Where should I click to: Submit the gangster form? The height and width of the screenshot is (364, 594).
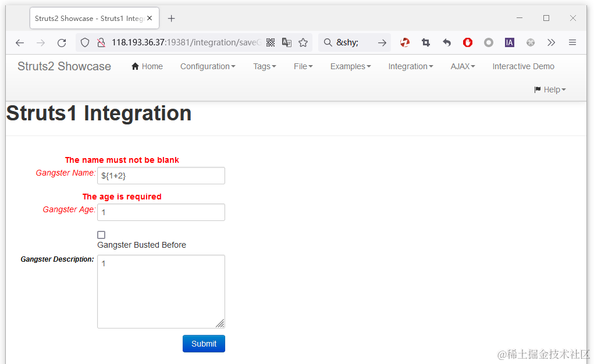point(204,344)
